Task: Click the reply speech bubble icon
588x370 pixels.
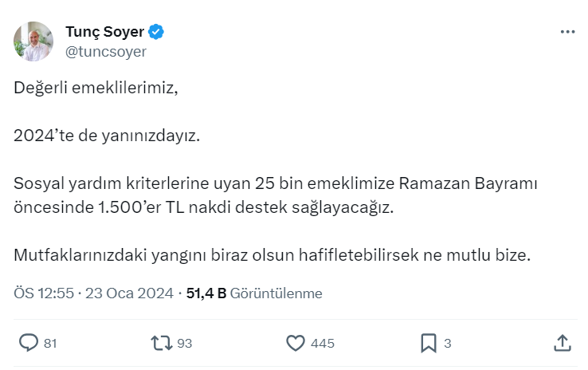Action: pos(29,343)
